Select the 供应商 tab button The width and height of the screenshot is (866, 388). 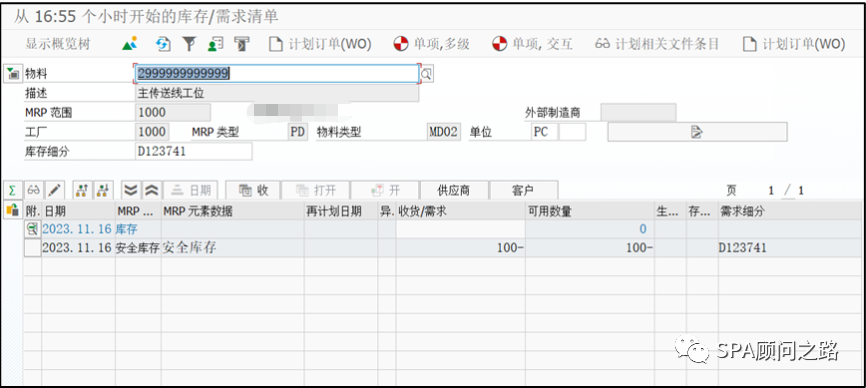click(454, 190)
